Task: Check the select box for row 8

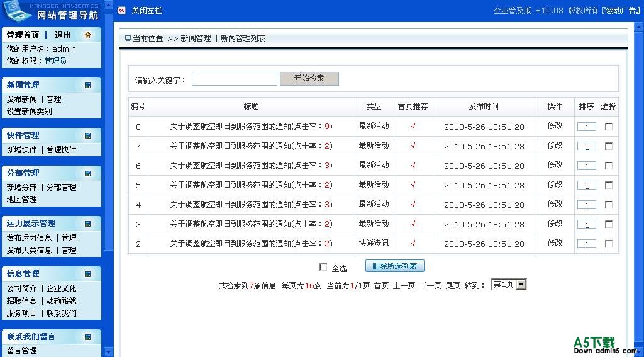Action: [608, 127]
